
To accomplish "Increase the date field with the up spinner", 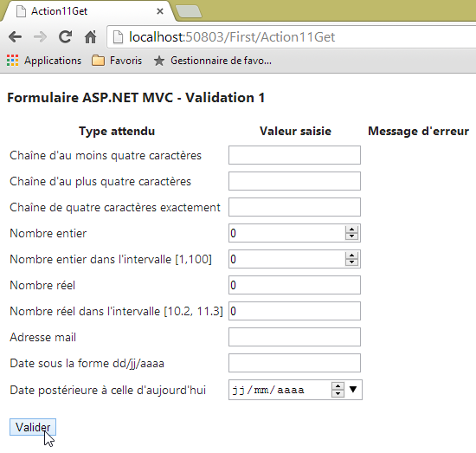I will [x=338, y=386].
